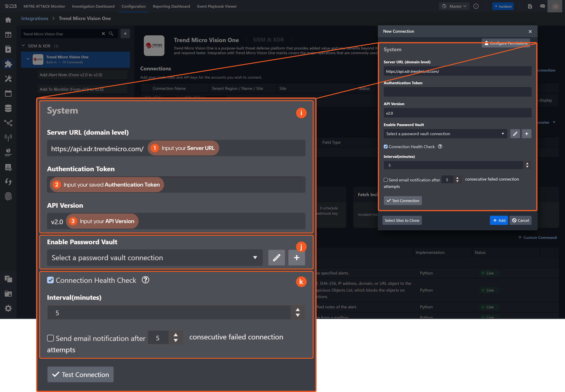Collapse the SIEM & XDR category
565x392 pixels.
coord(23,46)
